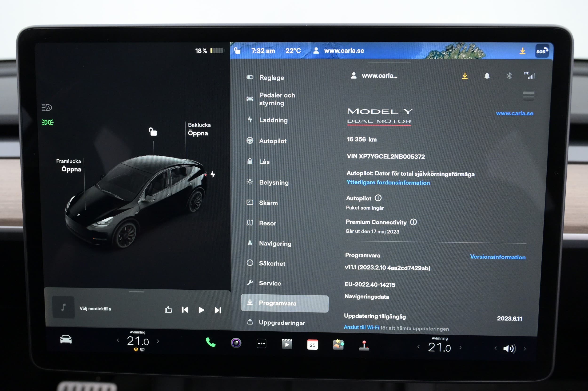Decrease volume with left chevron
588x391 pixels.
coord(495,348)
